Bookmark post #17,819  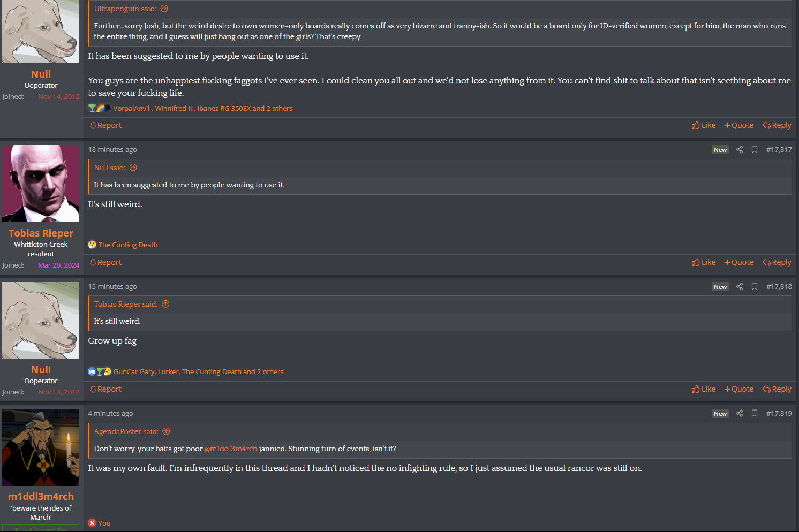pyautogui.click(x=755, y=414)
